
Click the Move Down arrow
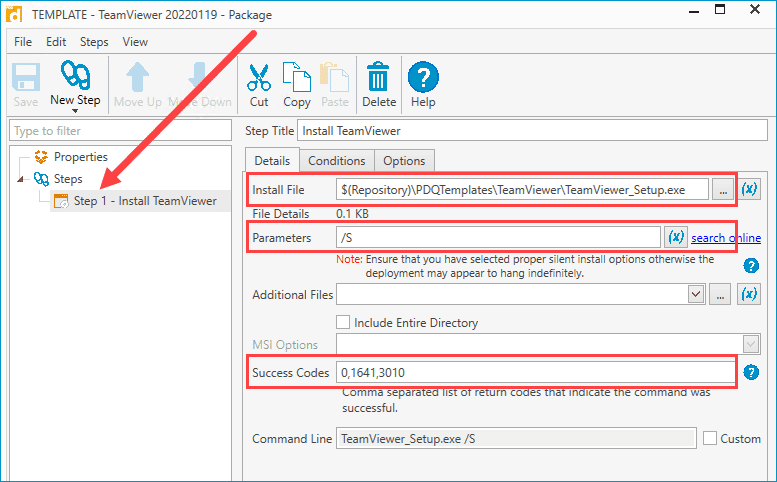click(x=200, y=85)
